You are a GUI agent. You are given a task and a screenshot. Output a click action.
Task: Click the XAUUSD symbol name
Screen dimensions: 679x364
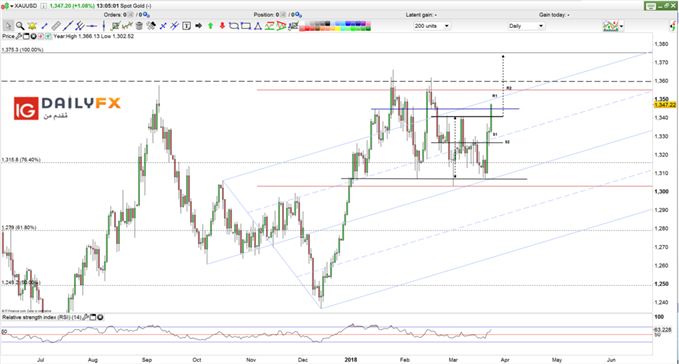(26, 6)
